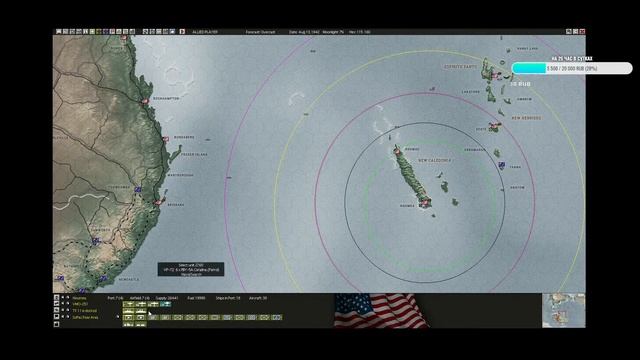This screenshot has width=640, height=360.
Task: Select the Efate base icon
Action: click(x=494, y=127)
